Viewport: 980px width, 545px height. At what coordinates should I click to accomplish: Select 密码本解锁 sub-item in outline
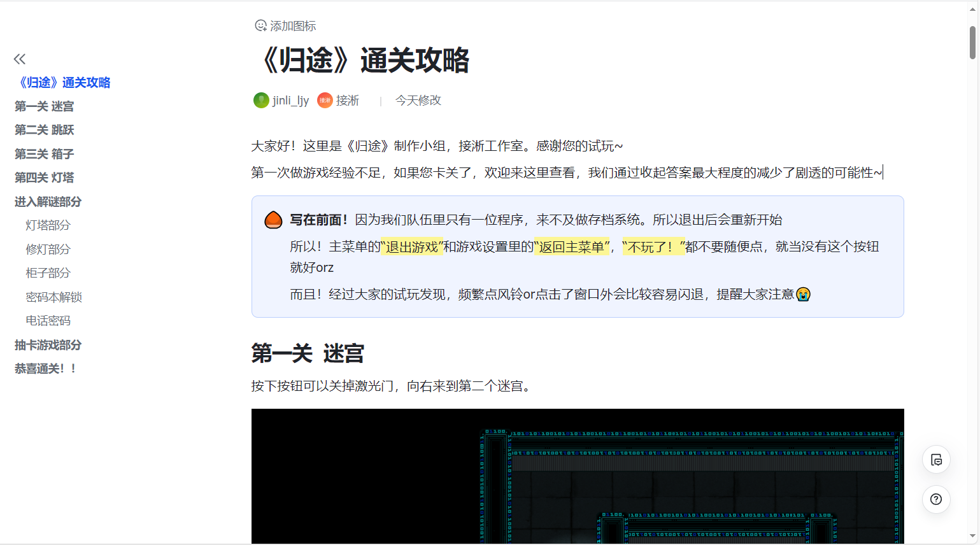pos(53,297)
